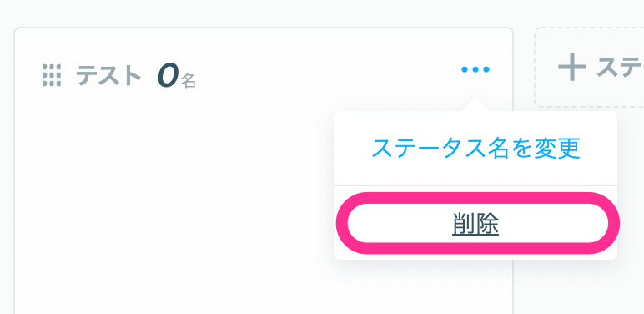Click the plus icon to add status

point(571,67)
